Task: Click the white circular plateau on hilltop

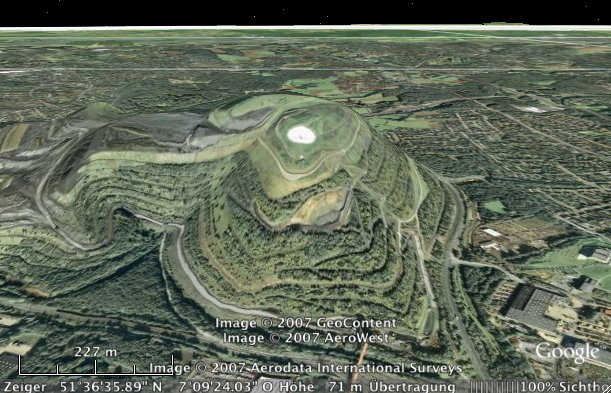Action: 301,135
